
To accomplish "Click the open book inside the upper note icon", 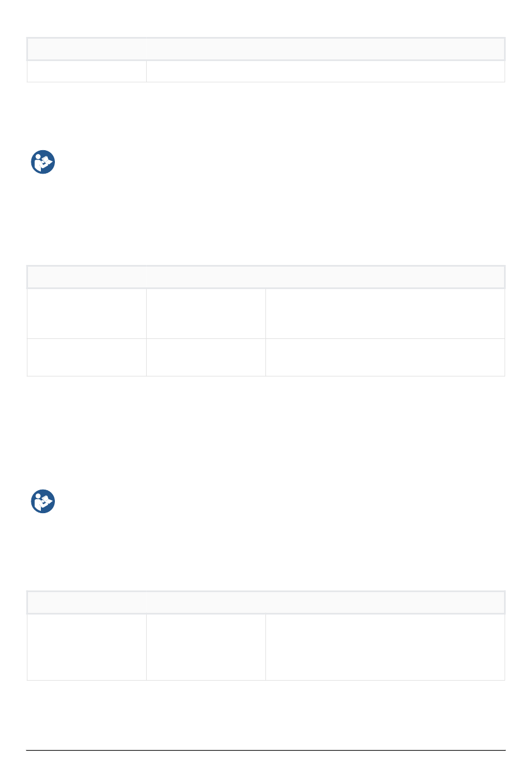I will click(x=47, y=163).
